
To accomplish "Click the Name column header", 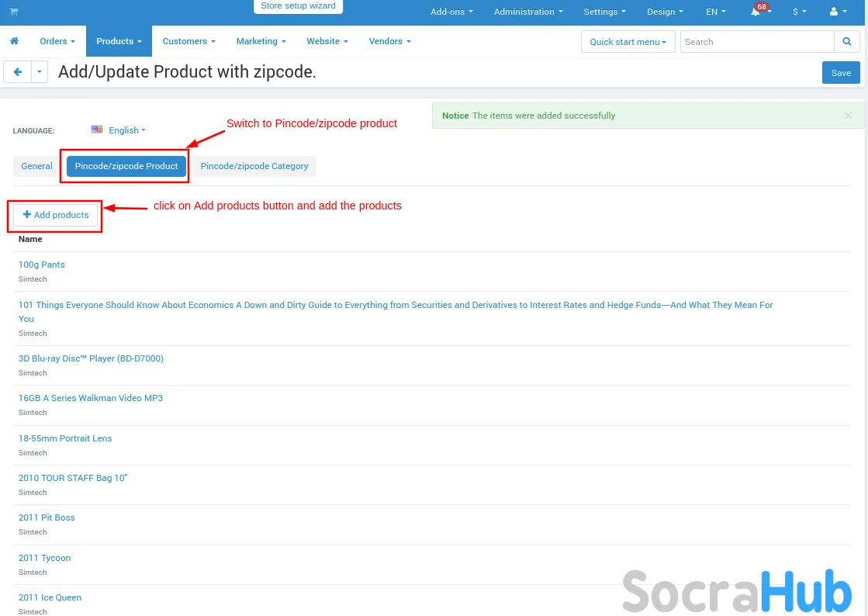I will 30,239.
